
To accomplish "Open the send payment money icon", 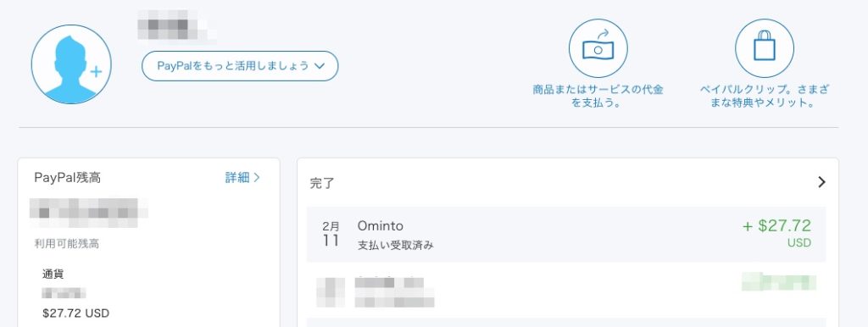I will pos(598,48).
